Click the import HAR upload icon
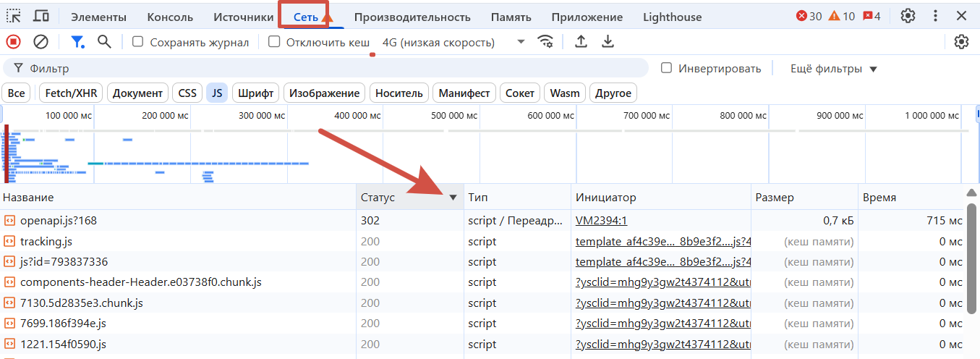 [581, 42]
